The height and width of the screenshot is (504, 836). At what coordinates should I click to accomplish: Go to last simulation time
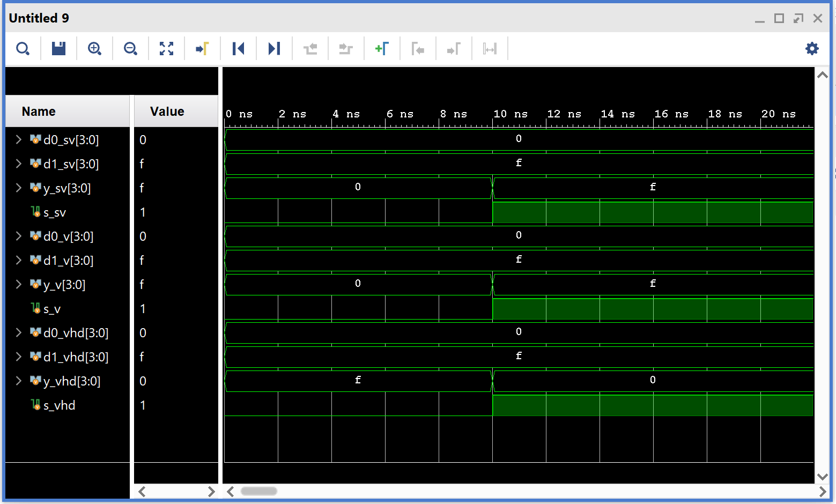[274, 49]
